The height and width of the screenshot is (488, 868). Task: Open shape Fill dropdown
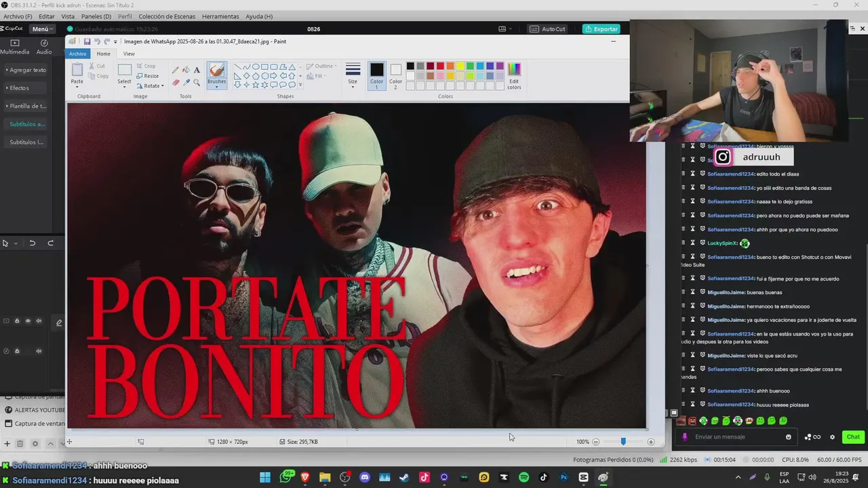pos(315,76)
